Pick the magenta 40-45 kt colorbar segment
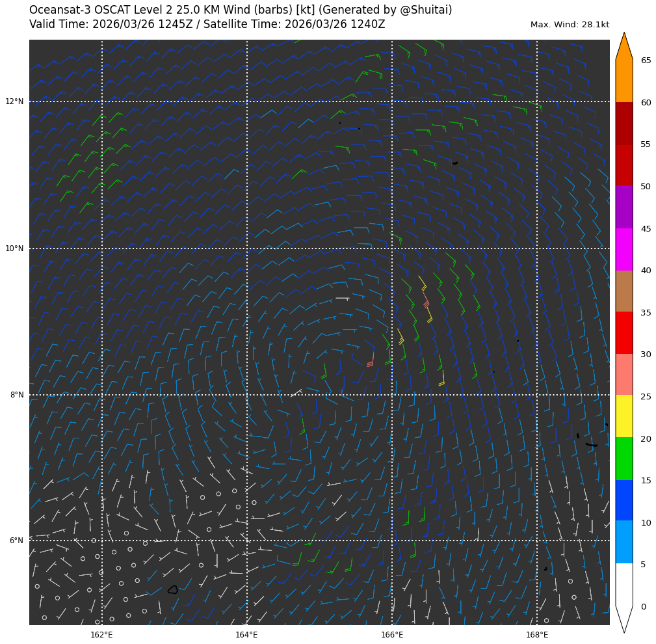This screenshot has width=656, height=644. pos(623,249)
